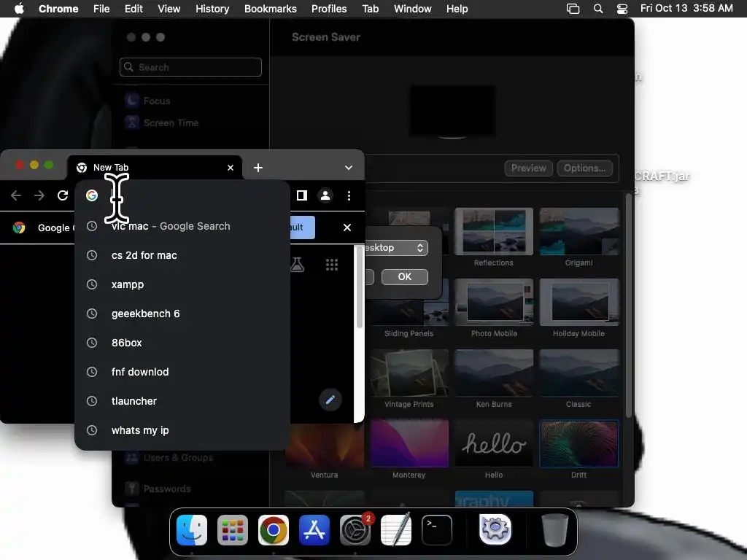Viewport: 747px width, 560px height.
Task: Choose 'vlc mac - Google Search' suggestion
Action: tap(182, 226)
